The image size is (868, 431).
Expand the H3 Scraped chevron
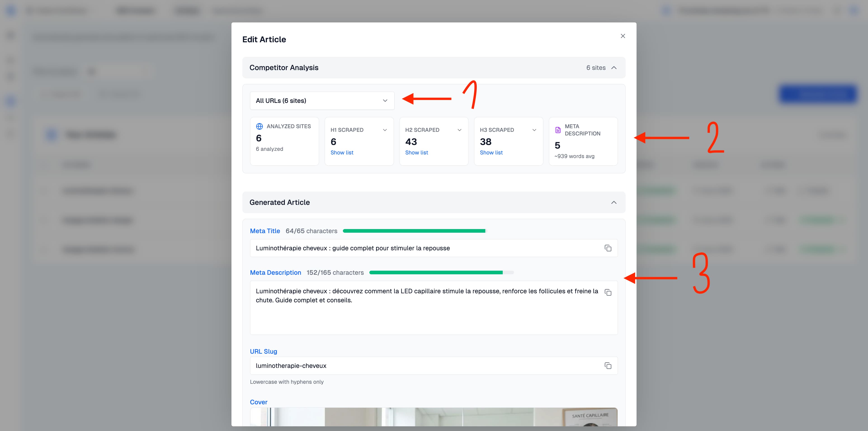(x=534, y=130)
